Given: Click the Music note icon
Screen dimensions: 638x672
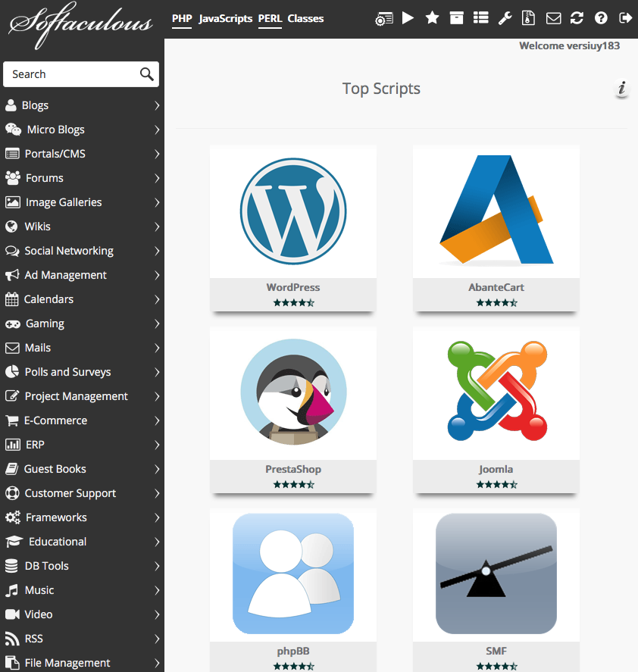Looking at the screenshot, I should coord(11,590).
